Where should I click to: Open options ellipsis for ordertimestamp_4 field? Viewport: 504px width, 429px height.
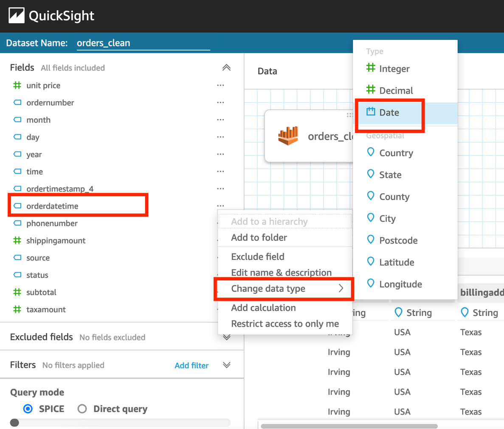(x=220, y=189)
